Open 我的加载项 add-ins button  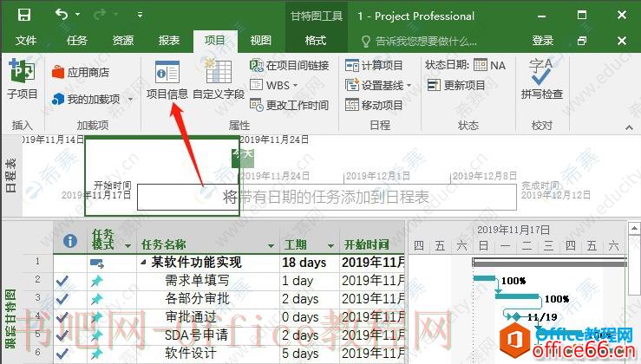(86, 99)
